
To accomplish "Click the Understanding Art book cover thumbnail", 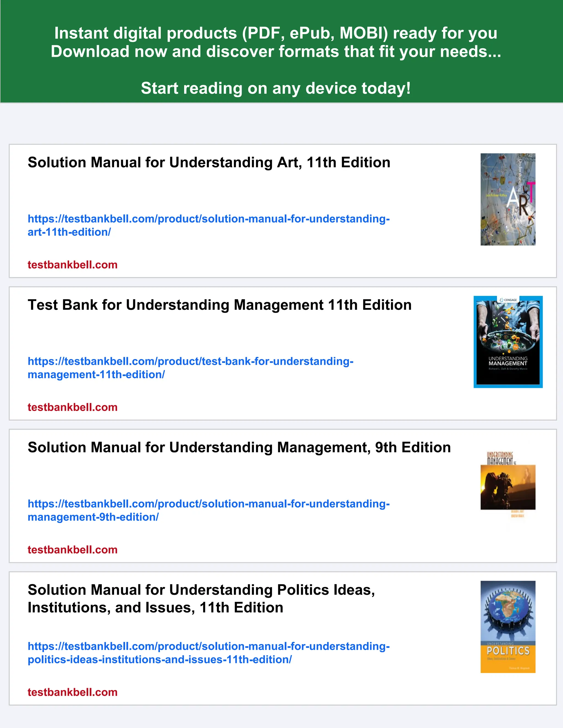I will click(508, 199).
